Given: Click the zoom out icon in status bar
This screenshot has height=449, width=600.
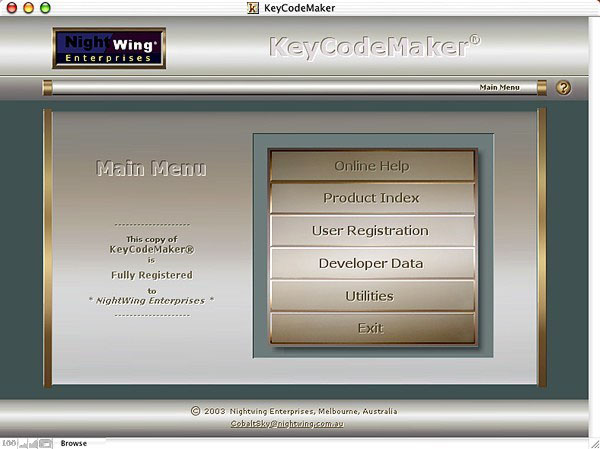Looking at the screenshot, I should coord(23,443).
